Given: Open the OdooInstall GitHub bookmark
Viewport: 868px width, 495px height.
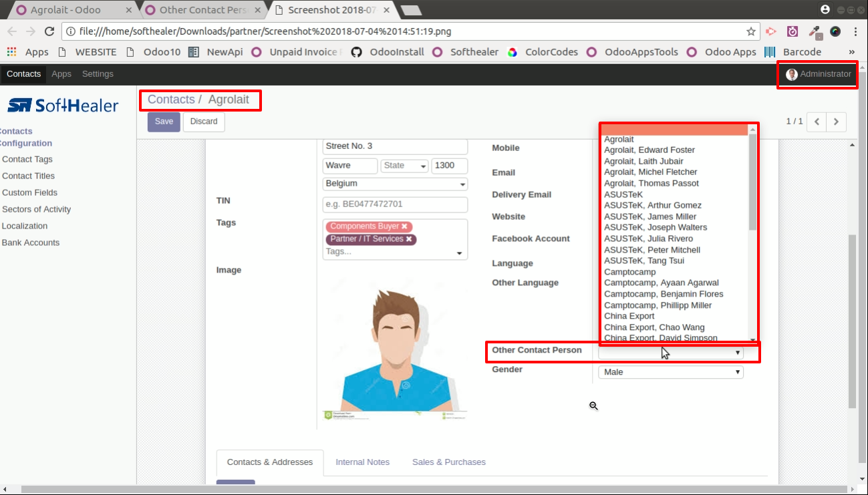Looking at the screenshot, I should point(388,51).
